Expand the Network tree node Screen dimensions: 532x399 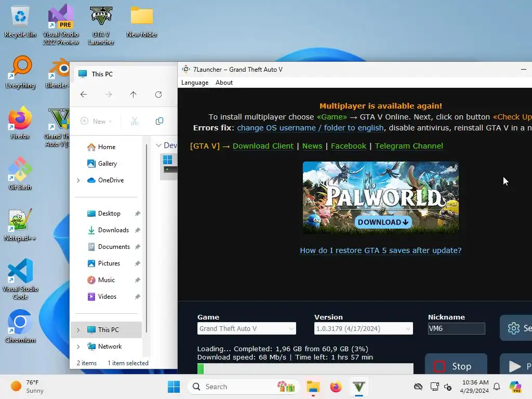coord(78,347)
